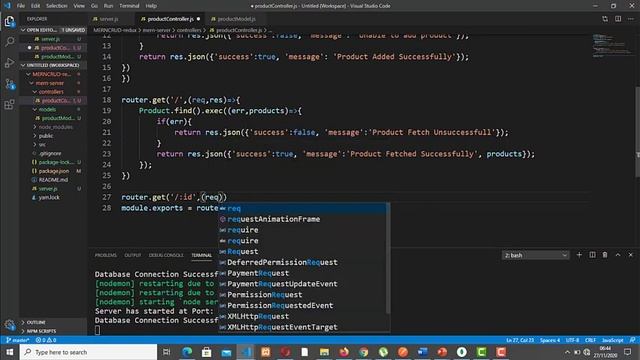
Task: Open README.md in the explorer tree
Action: 53,180
